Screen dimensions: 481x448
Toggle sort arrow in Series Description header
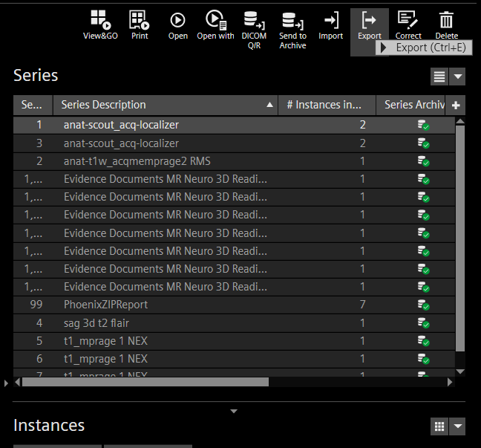pos(269,105)
